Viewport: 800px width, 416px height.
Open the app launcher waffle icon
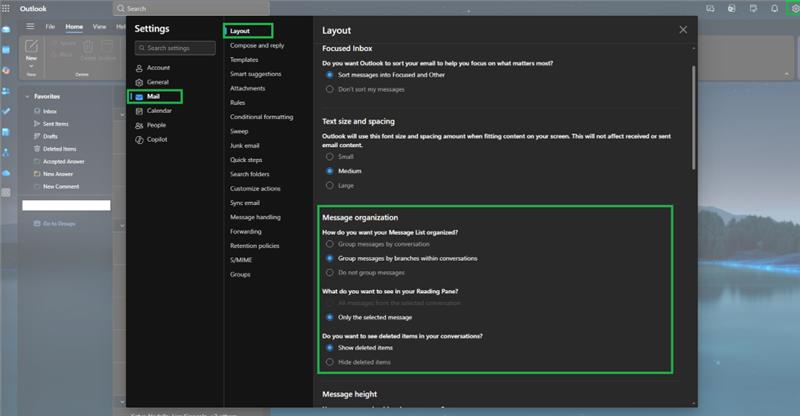point(6,9)
